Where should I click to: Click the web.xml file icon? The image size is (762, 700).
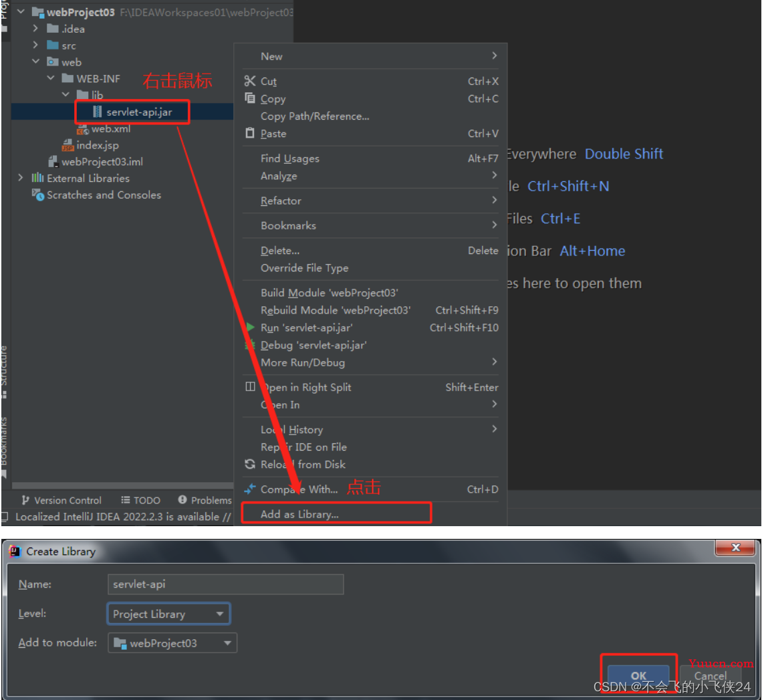click(83, 129)
